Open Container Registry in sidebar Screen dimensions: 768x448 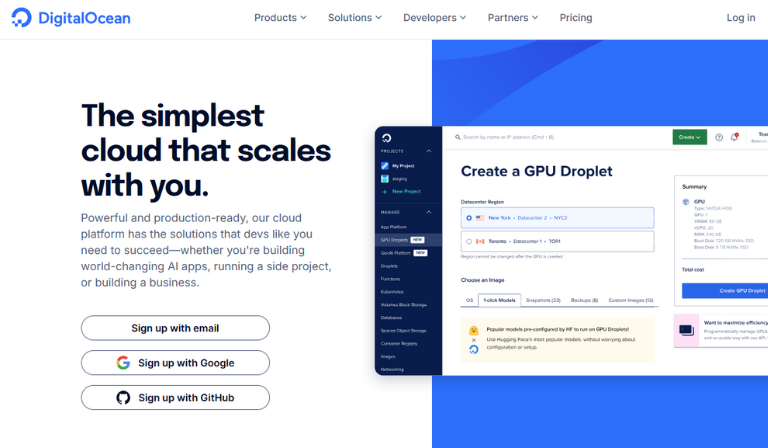click(399, 344)
